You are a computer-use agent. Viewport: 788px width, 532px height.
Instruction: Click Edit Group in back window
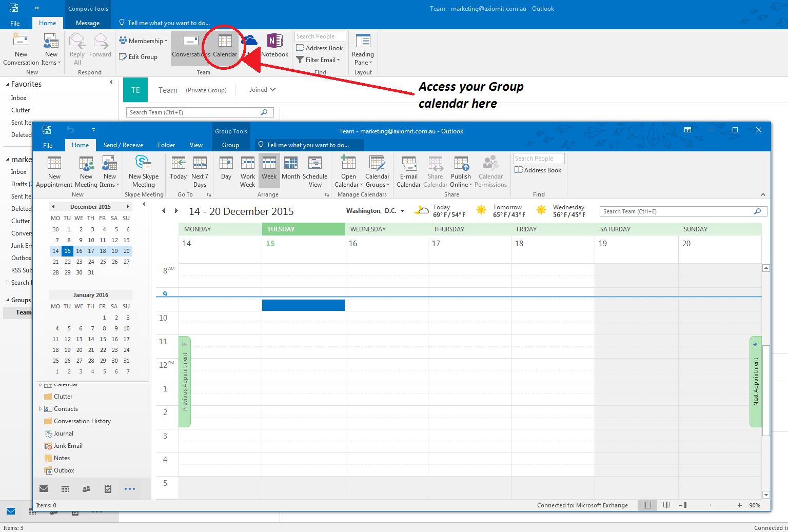pyautogui.click(x=139, y=57)
